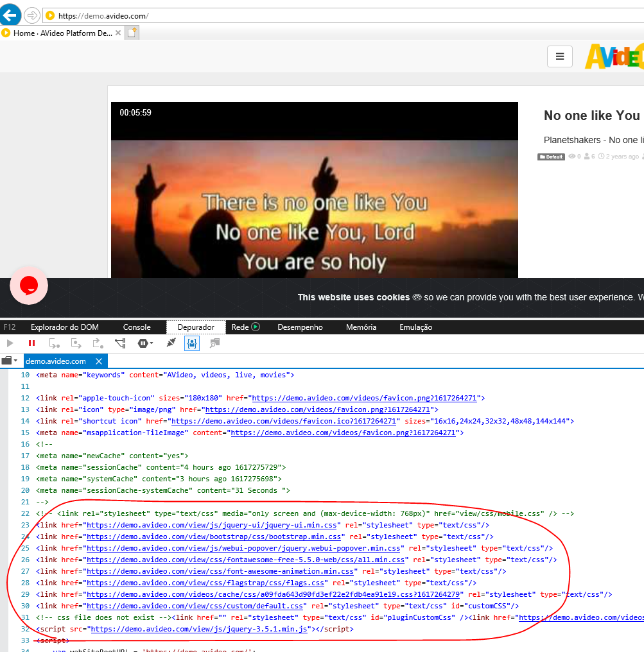The image size is (644, 652).
Task: Toggle breakpoint on line 23
Action: click(x=24, y=524)
